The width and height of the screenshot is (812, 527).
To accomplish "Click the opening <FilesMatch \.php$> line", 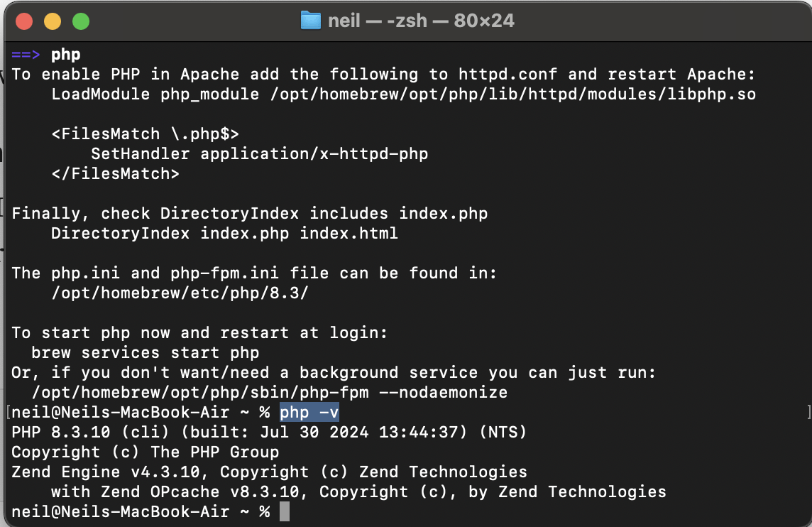I will click(x=145, y=134).
